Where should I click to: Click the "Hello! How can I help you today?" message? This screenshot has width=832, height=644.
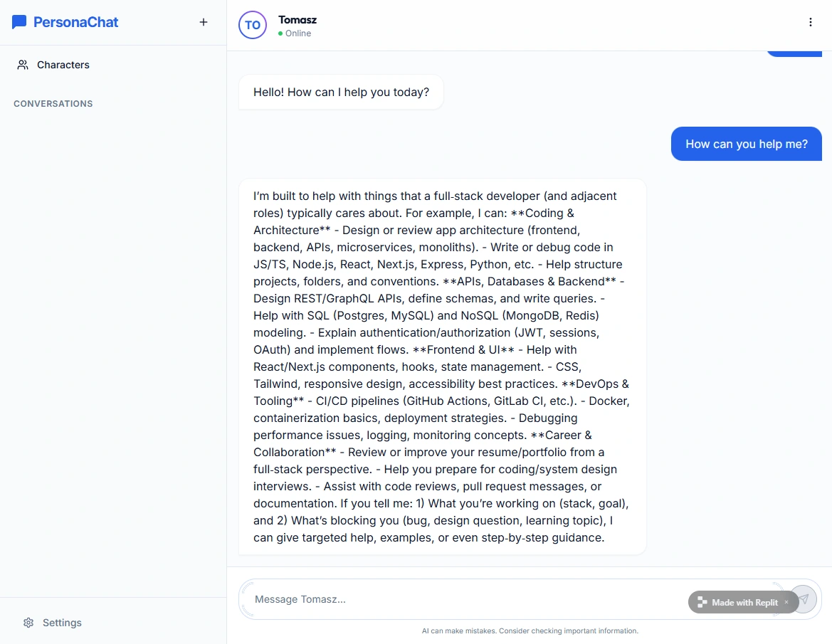tap(341, 93)
